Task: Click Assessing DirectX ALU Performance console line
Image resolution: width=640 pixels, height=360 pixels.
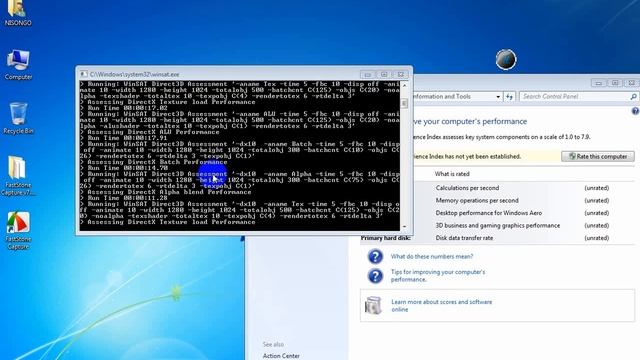Action: click(x=150, y=132)
